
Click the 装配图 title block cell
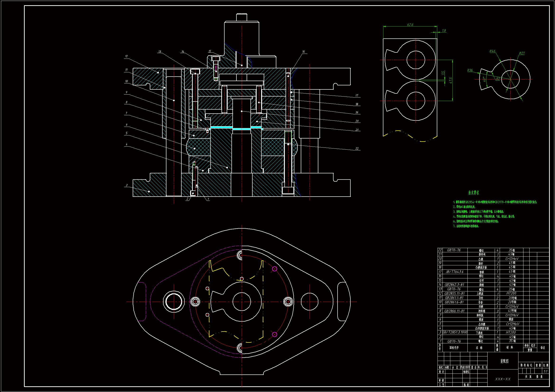(x=504, y=361)
